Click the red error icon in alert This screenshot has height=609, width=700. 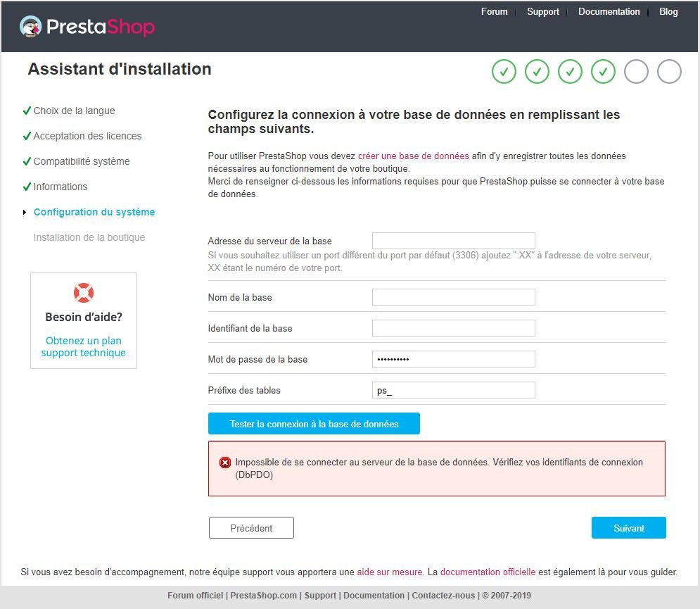tap(225, 463)
